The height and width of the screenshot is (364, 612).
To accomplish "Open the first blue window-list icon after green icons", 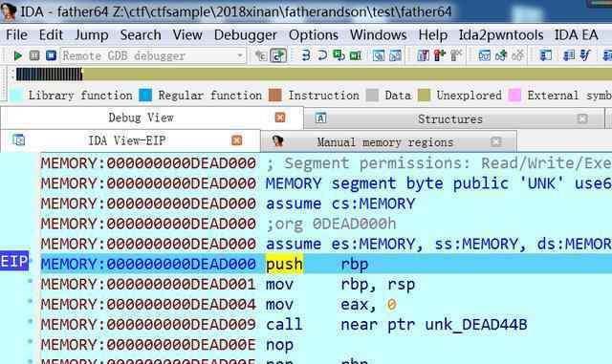I will pos(379,55).
